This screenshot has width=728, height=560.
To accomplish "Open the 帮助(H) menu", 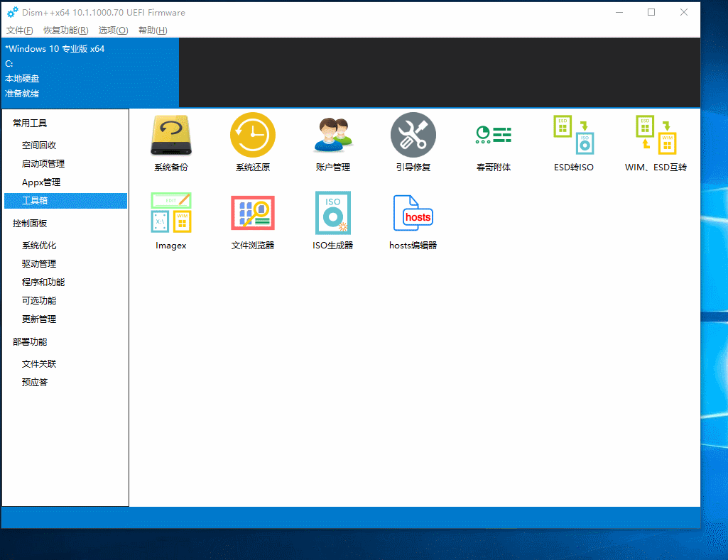I will (153, 30).
